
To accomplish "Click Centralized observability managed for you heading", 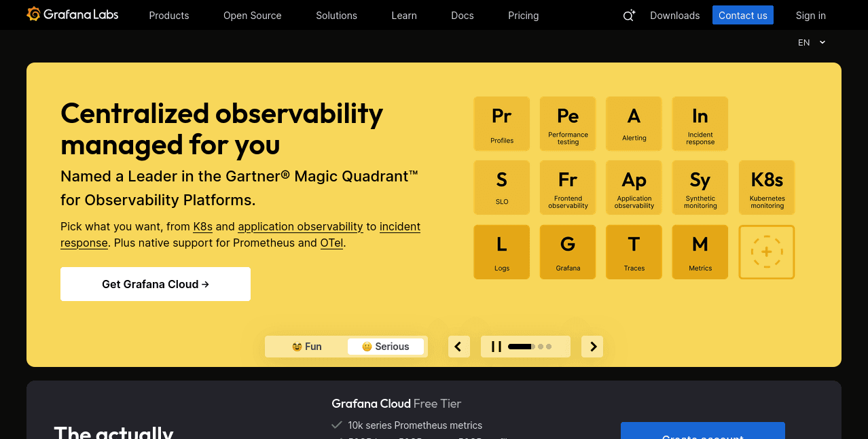I will pos(221,129).
